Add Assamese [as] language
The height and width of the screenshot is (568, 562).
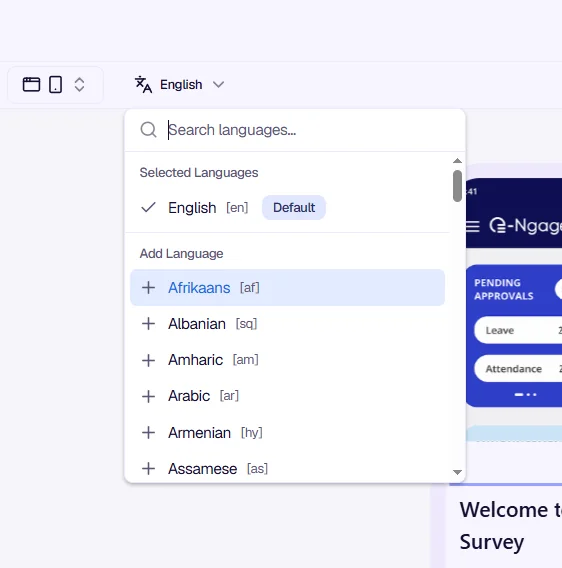(287, 468)
